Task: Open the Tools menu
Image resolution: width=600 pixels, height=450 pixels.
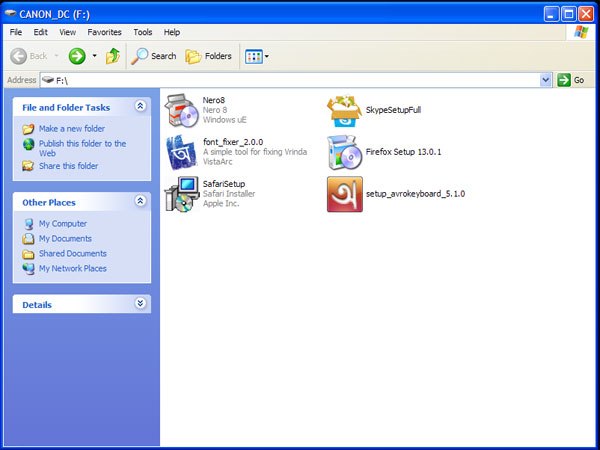Action: pos(143,32)
